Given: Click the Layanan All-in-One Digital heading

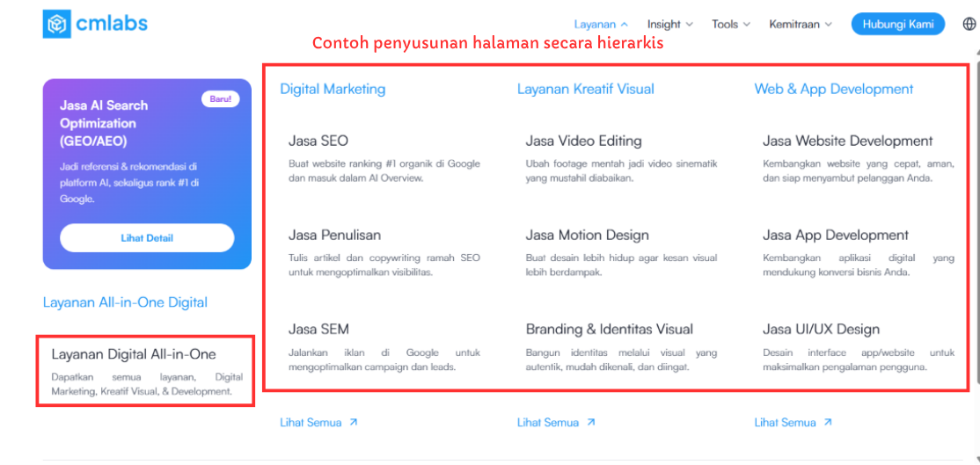Looking at the screenshot, I should [x=125, y=302].
